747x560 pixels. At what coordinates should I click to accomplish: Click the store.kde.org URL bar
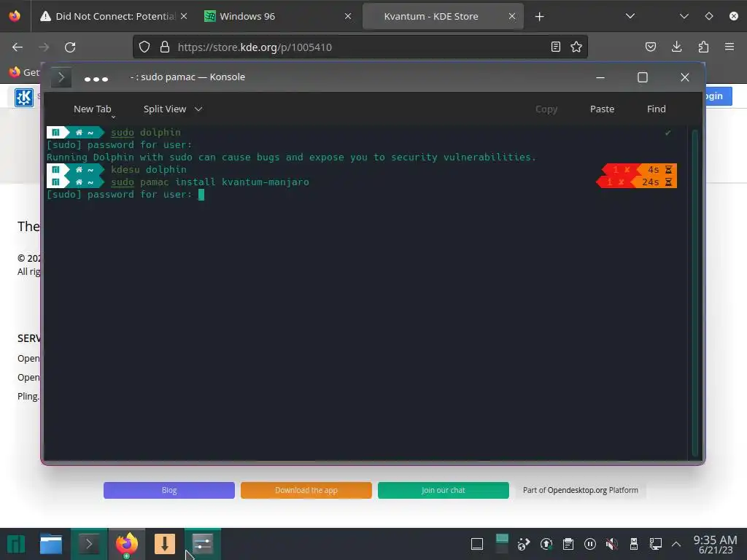click(x=360, y=47)
